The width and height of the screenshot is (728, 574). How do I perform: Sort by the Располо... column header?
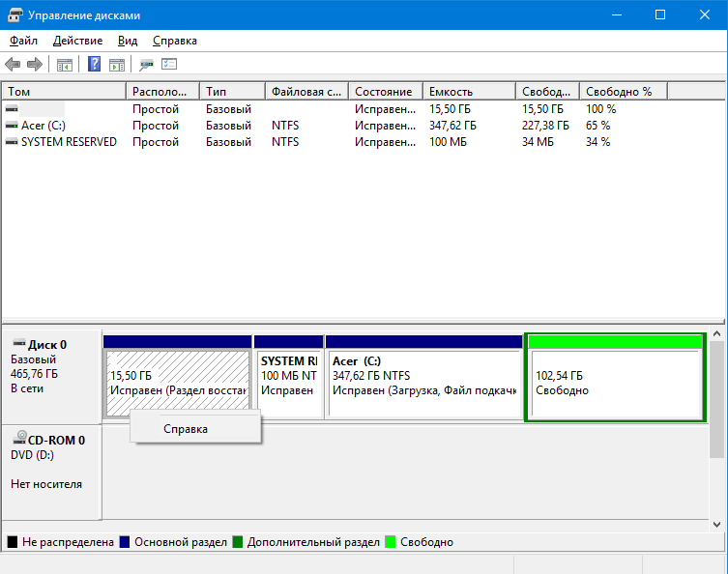pos(163,92)
